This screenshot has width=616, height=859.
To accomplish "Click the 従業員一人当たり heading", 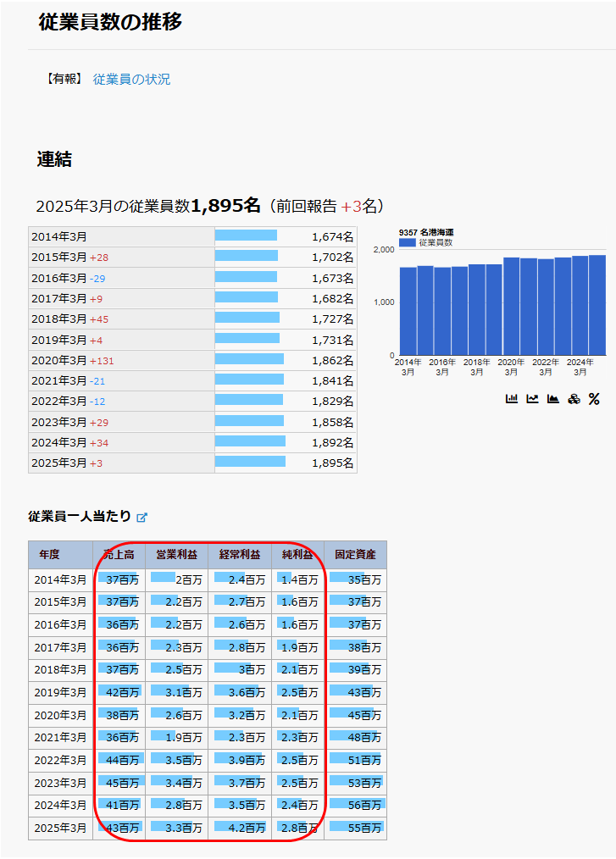I will (x=80, y=516).
